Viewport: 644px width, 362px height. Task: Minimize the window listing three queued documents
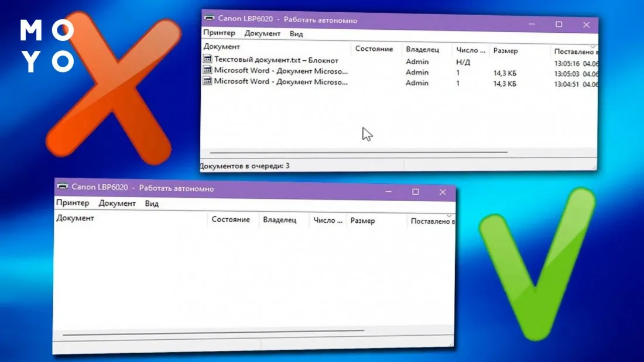(x=532, y=24)
